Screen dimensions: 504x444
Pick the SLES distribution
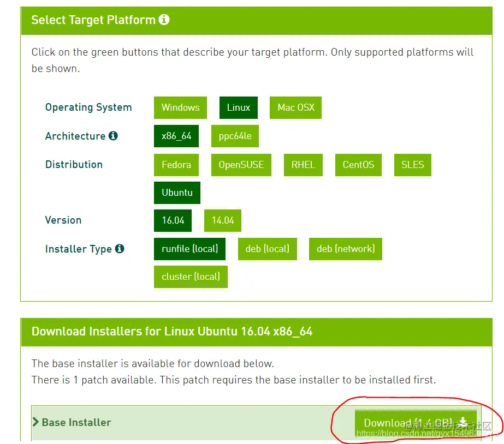point(413,165)
